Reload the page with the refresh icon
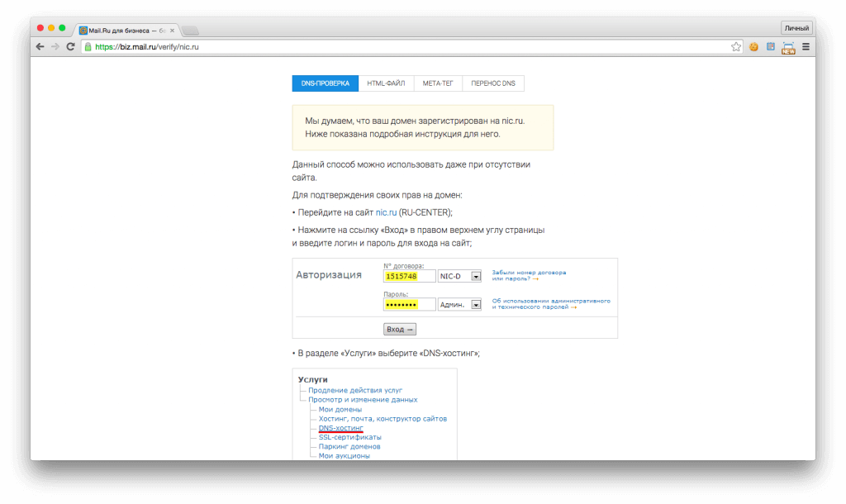This screenshot has width=846, height=504. pyautogui.click(x=70, y=47)
